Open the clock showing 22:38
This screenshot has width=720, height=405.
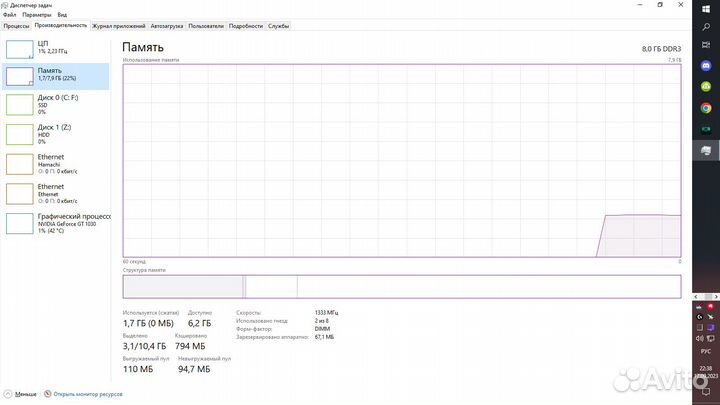click(706, 372)
